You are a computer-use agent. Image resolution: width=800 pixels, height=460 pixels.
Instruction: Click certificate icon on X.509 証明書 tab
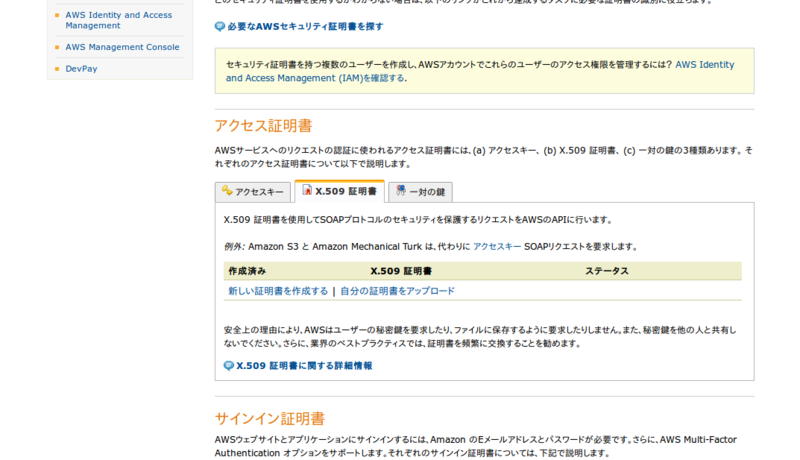pyautogui.click(x=307, y=190)
